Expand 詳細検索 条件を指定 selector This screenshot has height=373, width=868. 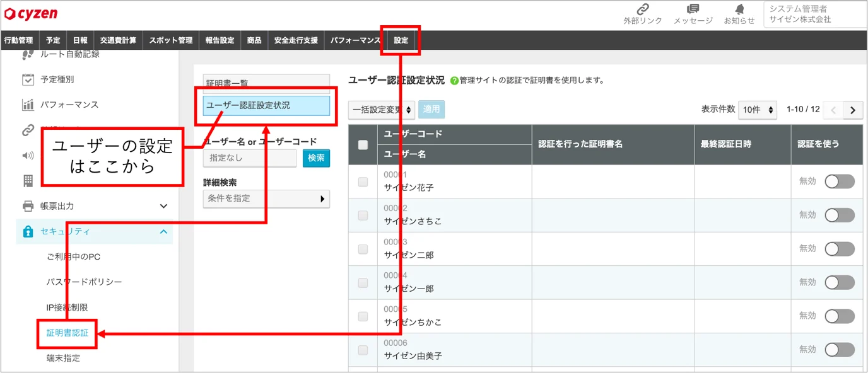point(266,198)
